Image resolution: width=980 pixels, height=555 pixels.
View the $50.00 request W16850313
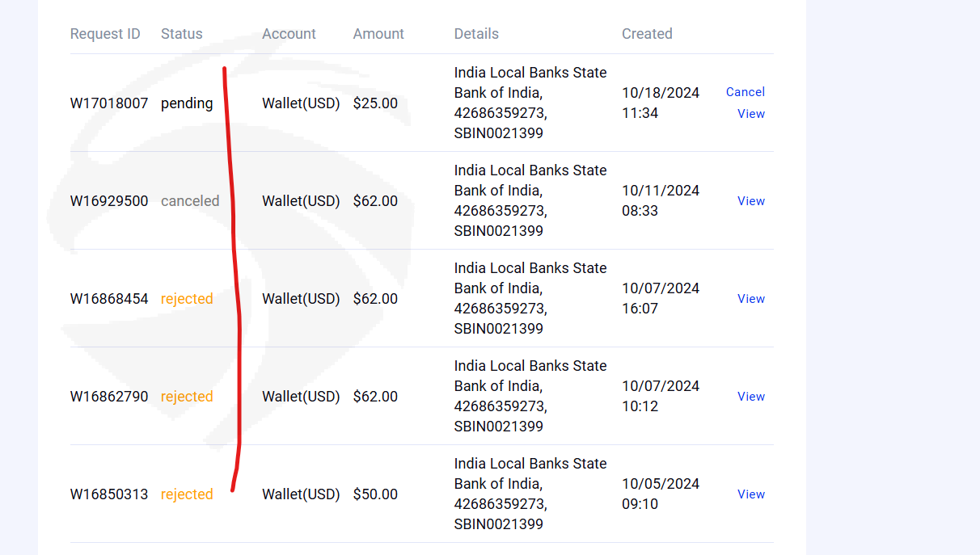(750, 494)
